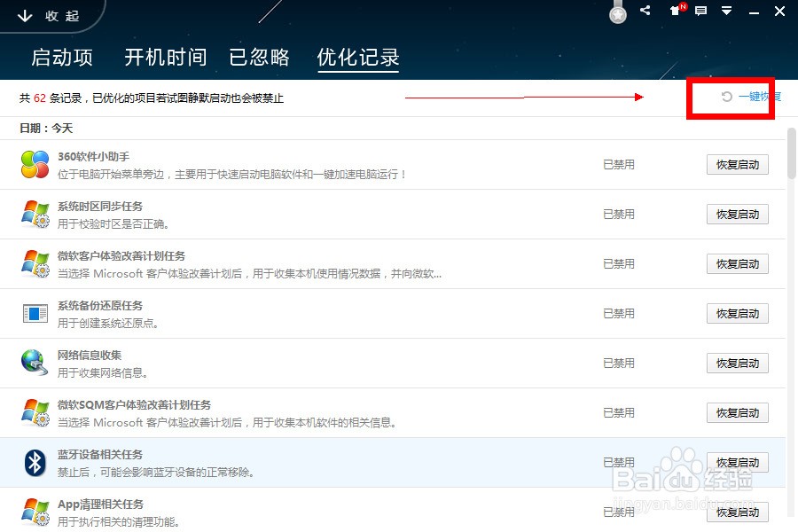Click the vertical scrollbar of the record list
The height and width of the screenshot is (532, 798).
[791, 155]
